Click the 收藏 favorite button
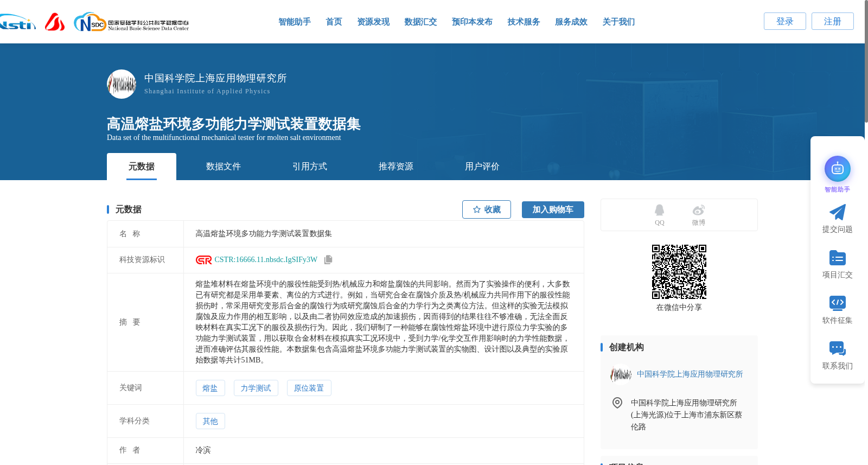Image resolution: width=868 pixels, height=465 pixels. [487, 209]
